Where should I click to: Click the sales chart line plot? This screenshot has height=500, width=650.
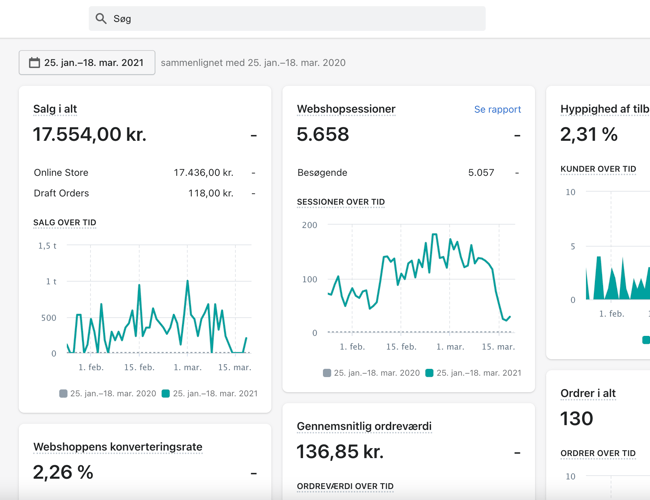point(159,299)
